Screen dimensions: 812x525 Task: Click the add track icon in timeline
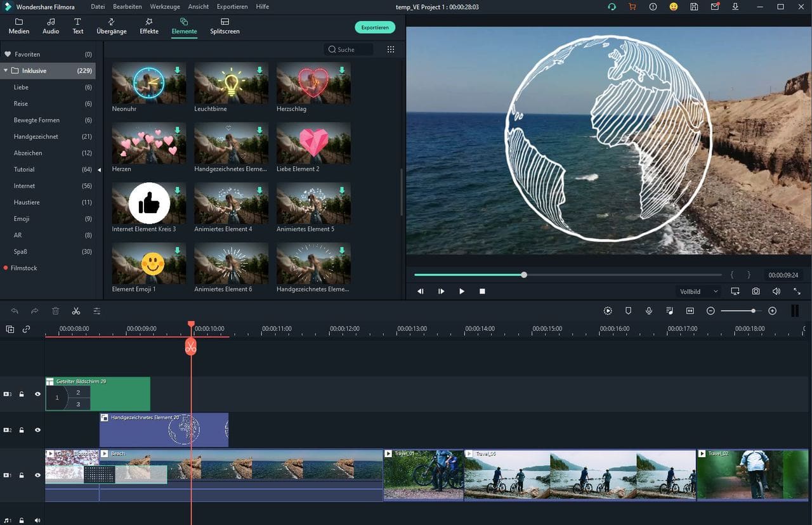(x=10, y=329)
